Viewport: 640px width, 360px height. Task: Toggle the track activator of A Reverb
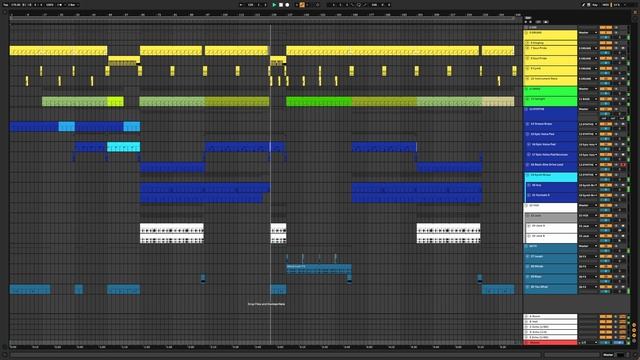(606, 316)
